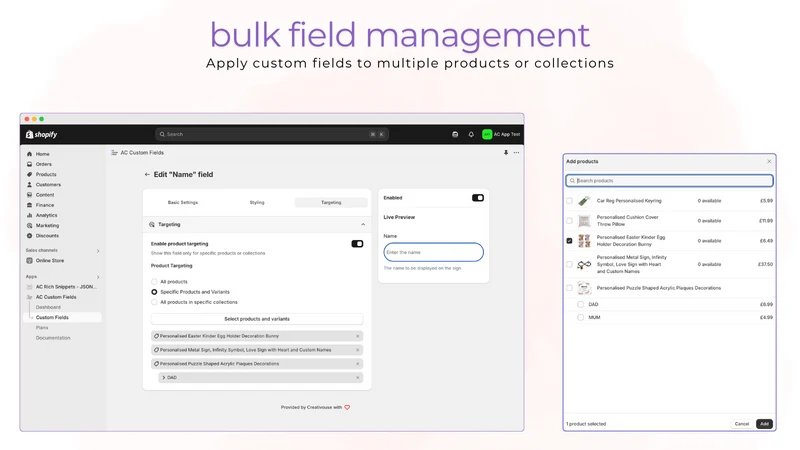The height and width of the screenshot is (450, 800).
Task: Open the Documentation sub-item
Action: click(x=53, y=338)
